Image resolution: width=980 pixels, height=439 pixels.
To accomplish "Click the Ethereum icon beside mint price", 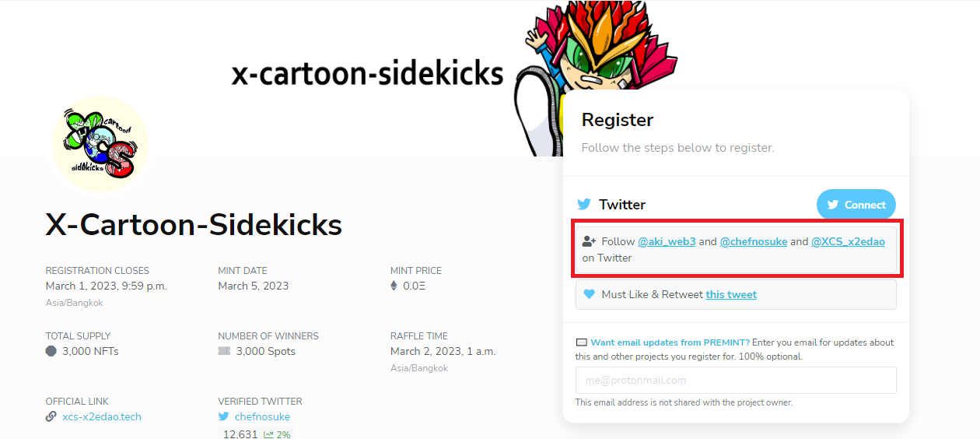I will (x=394, y=286).
